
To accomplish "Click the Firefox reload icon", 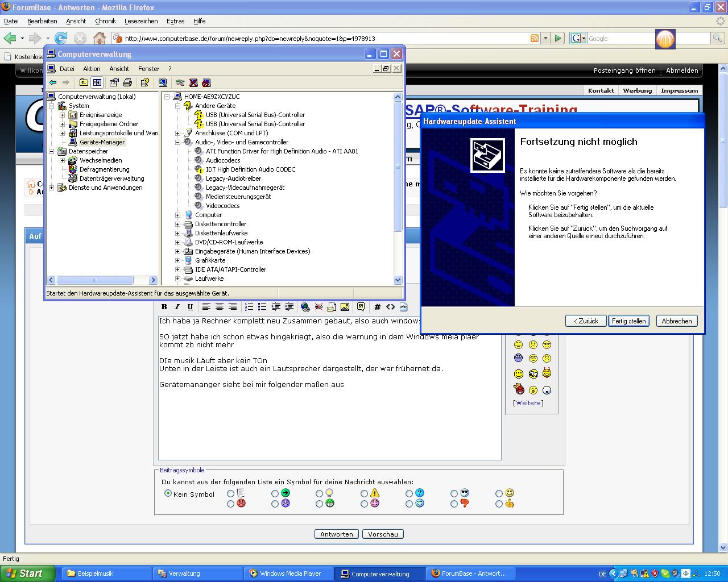I will pyautogui.click(x=61, y=38).
